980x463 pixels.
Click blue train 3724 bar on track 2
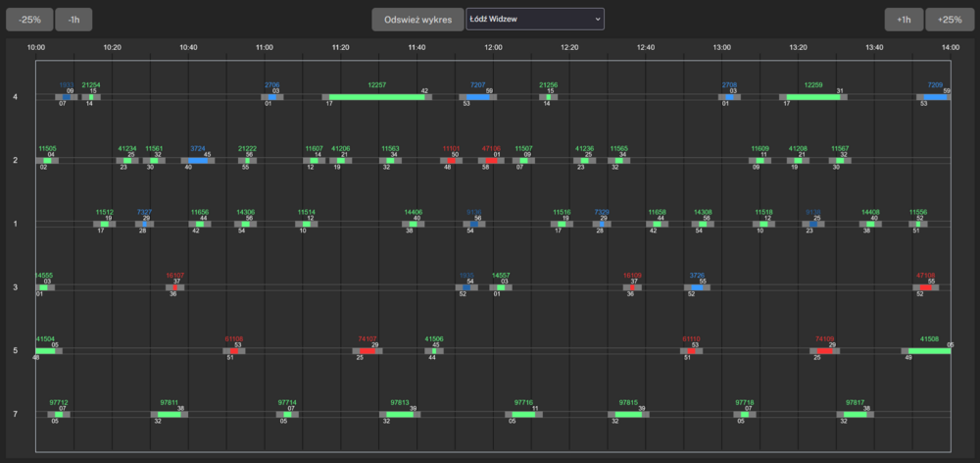tap(198, 160)
